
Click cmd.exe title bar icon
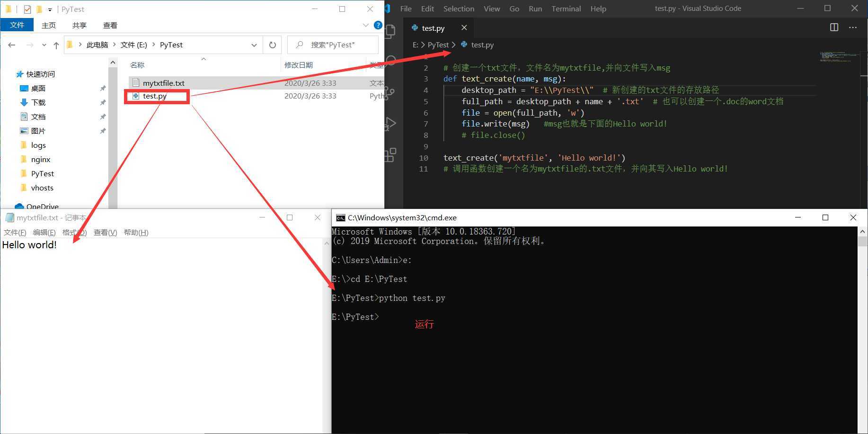340,218
